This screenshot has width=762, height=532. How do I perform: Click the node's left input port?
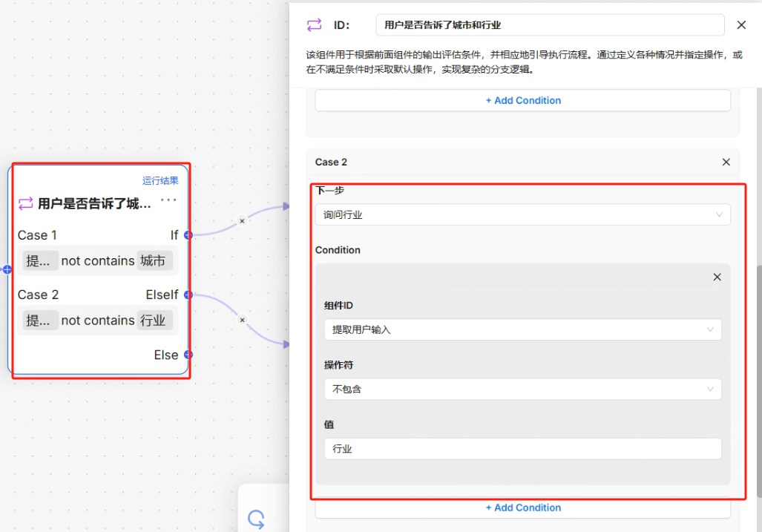coord(7,269)
